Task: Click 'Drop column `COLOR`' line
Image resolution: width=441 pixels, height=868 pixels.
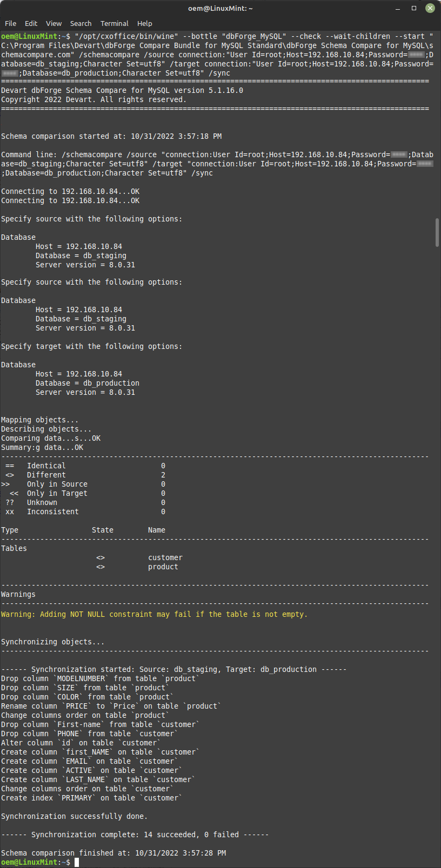Action: 88,697
